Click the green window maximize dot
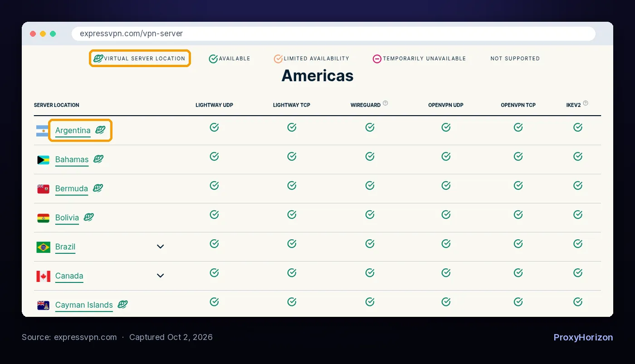Viewport: 635px width, 364px height. 53,34
